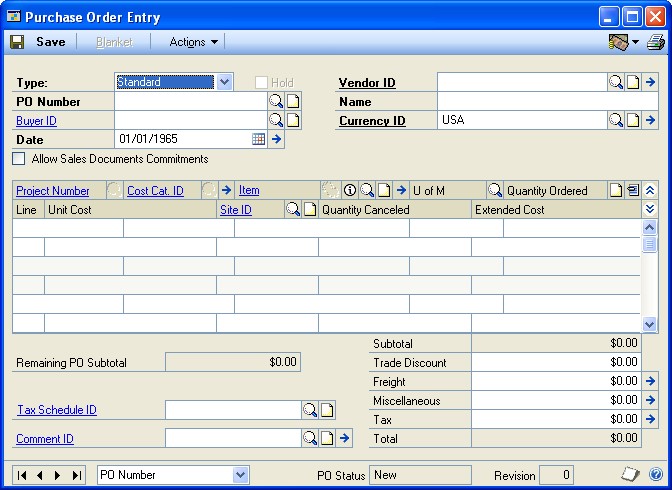
Task: Open the Site ID lookup magnifier
Action: pyautogui.click(x=293, y=209)
